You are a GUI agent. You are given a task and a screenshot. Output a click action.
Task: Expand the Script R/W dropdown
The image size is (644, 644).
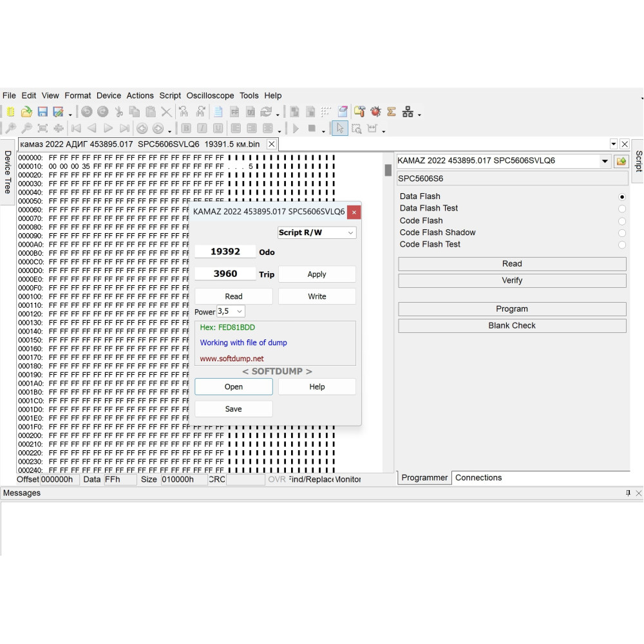(x=350, y=232)
